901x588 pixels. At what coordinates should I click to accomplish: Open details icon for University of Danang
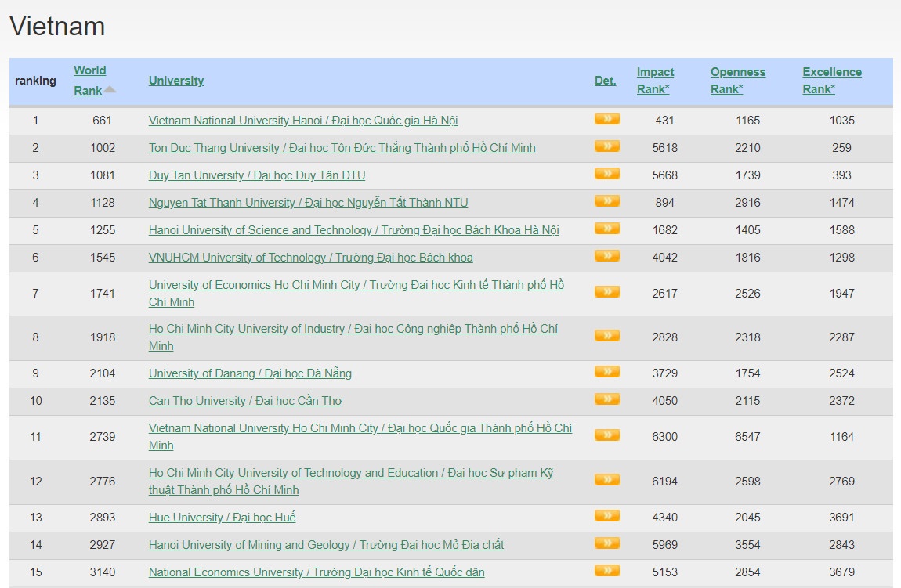coord(606,372)
